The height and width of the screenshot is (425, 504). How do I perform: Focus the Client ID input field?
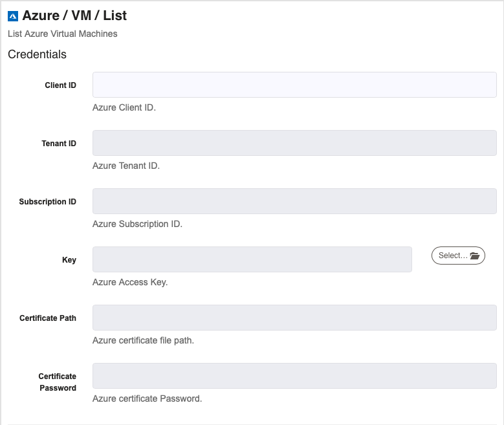294,85
